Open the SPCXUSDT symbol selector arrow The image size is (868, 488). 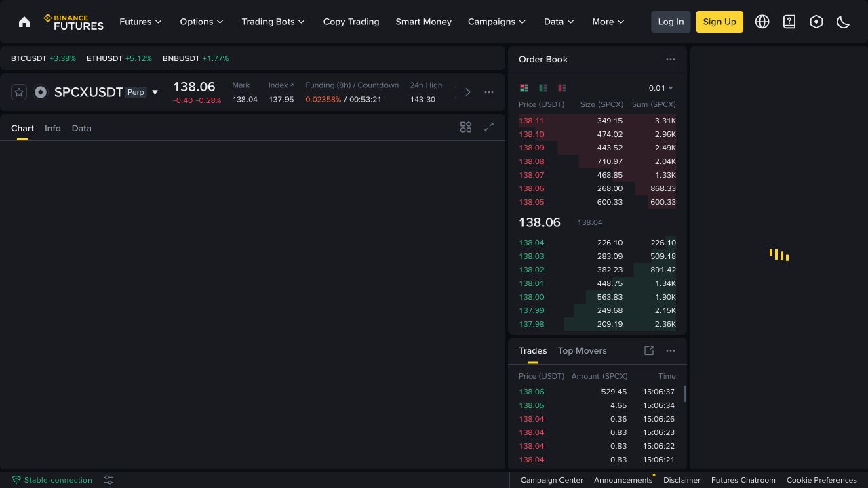coord(155,92)
